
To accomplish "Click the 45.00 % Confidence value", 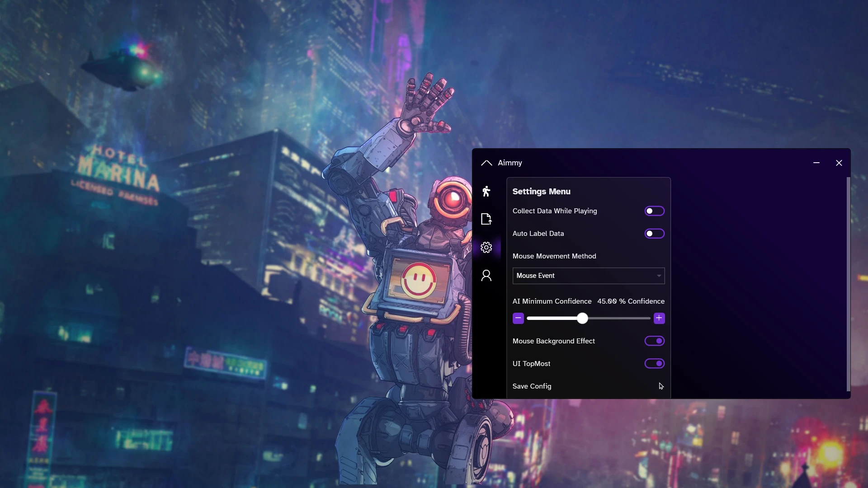I will point(631,301).
